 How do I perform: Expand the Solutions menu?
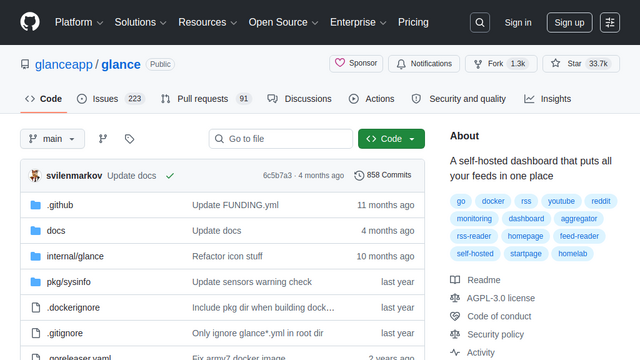click(x=140, y=22)
